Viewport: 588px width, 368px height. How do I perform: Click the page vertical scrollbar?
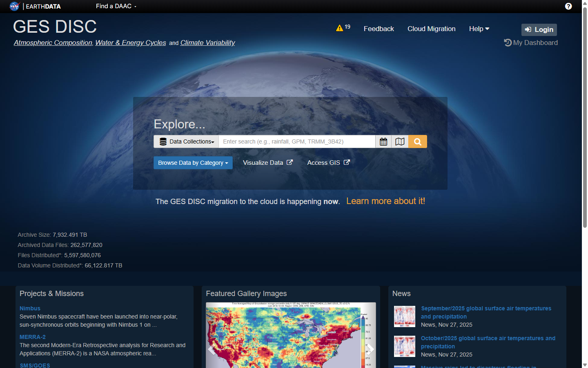(x=585, y=117)
